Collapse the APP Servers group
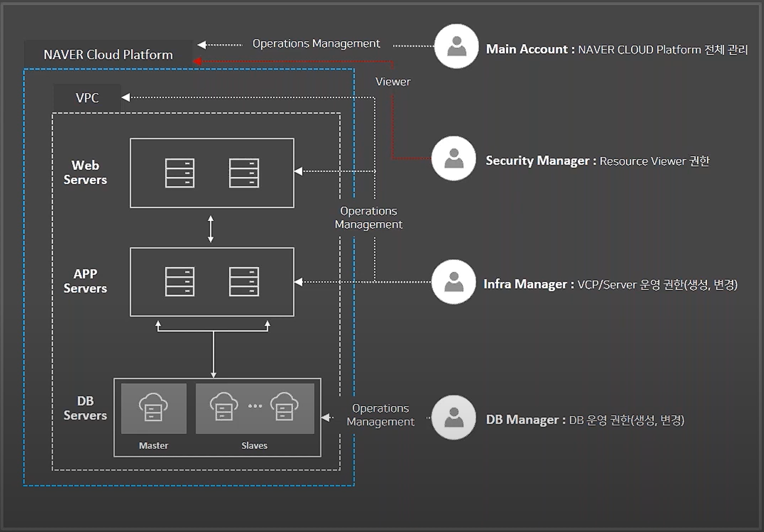Viewport: 764px width, 532px height. pyautogui.click(x=212, y=281)
